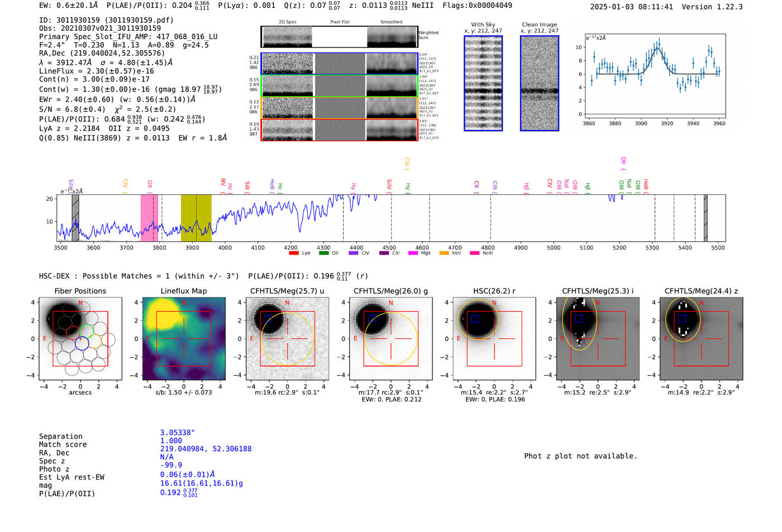782x532 pixels.
Task: Click the blue fiber circle in Fiber Positions
Action: click(82, 343)
